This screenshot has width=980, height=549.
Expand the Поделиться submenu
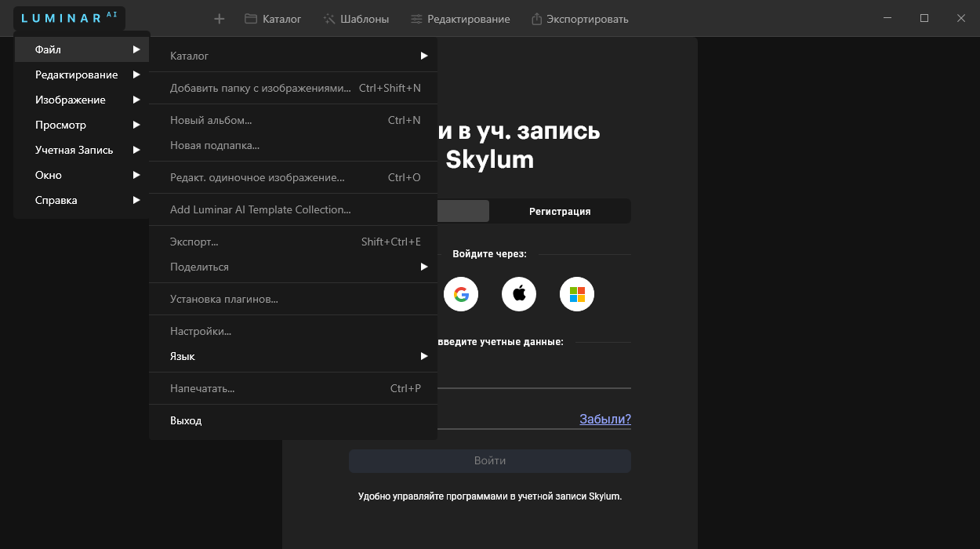293,267
